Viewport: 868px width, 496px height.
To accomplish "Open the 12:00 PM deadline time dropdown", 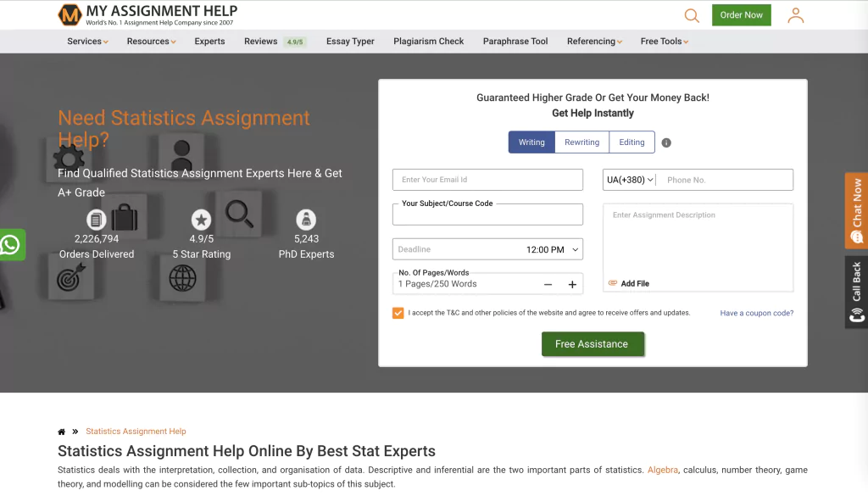I will (x=552, y=249).
